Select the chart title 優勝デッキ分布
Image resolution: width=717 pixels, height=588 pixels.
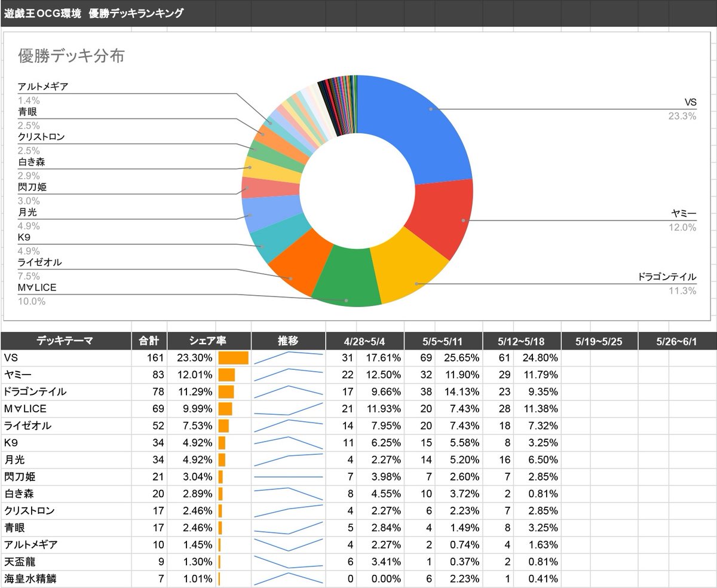point(71,56)
